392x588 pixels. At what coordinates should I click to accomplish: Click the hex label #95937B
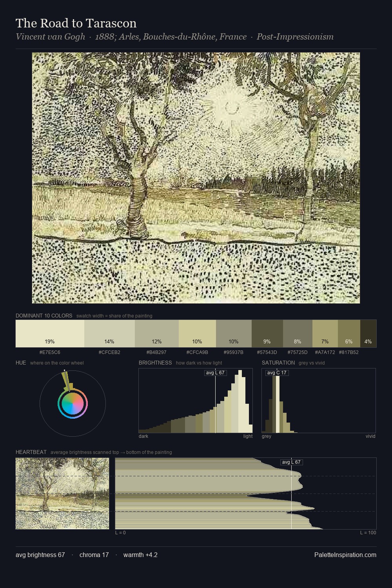click(x=234, y=352)
